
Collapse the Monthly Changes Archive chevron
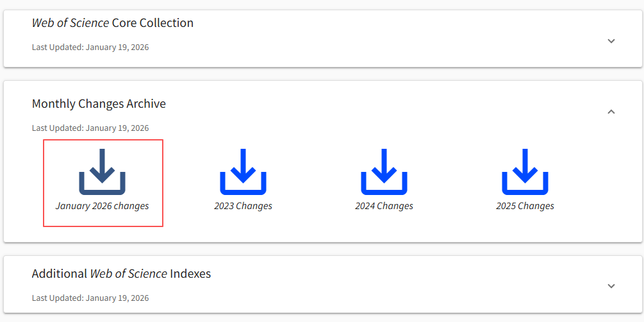coord(611,112)
